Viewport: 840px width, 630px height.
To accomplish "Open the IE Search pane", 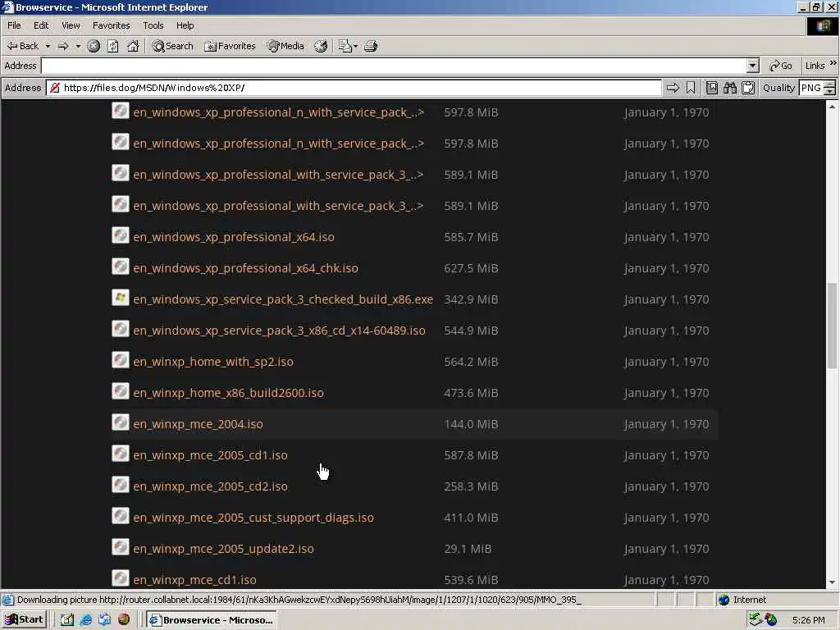I will pos(172,46).
